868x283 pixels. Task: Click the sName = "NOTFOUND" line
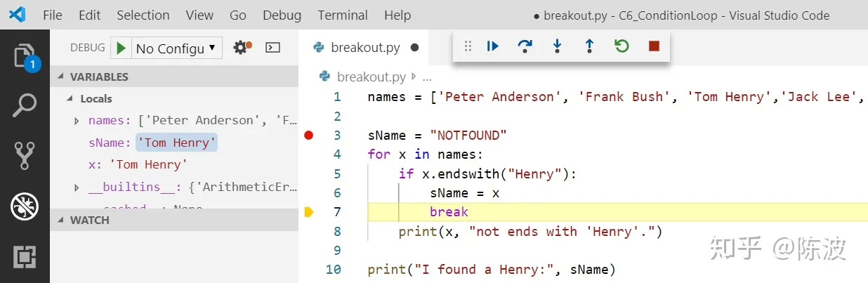pos(437,136)
